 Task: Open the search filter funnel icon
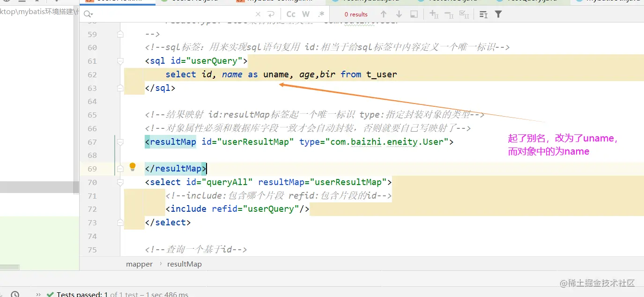click(498, 15)
